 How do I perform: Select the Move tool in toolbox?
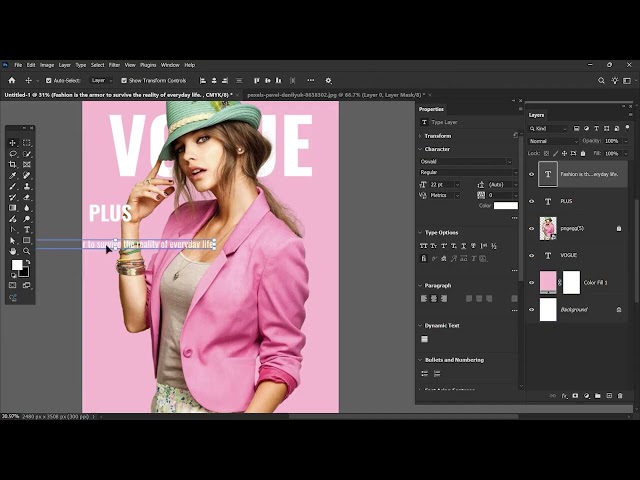pyautogui.click(x=13, y=143)
